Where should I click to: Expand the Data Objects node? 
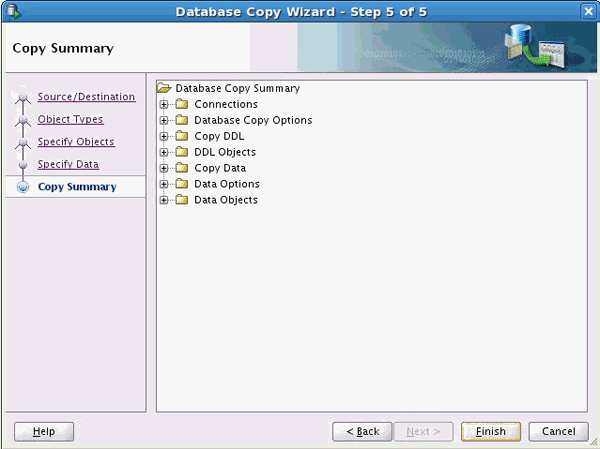164,200
